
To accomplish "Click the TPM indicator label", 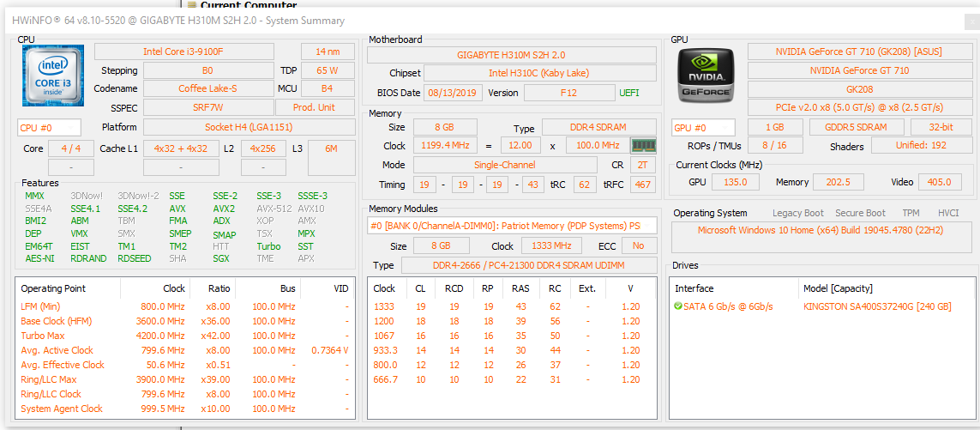I will (x=911, y=213).
